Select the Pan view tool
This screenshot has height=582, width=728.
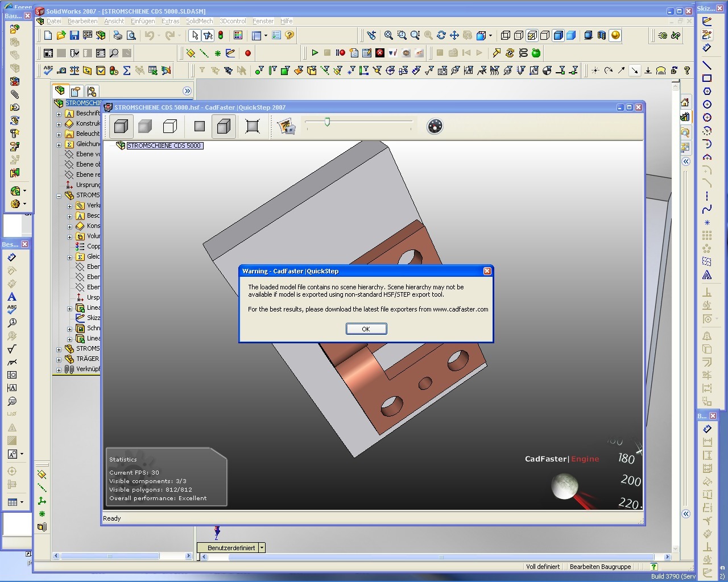(454, 35)
